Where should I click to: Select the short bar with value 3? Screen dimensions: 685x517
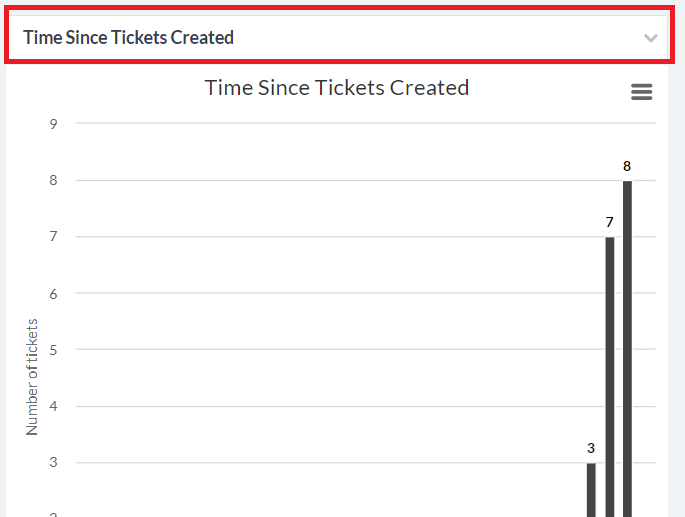pos(591,489)
